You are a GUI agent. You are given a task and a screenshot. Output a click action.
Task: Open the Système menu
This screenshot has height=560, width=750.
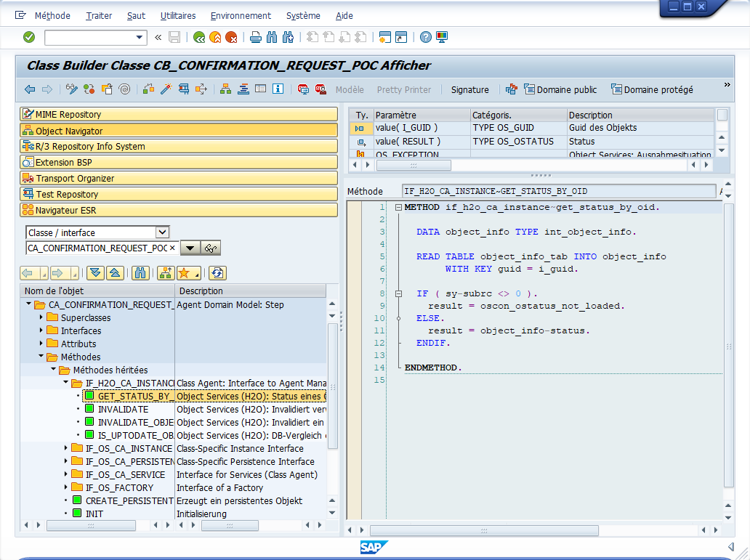(x=303, y=16)
